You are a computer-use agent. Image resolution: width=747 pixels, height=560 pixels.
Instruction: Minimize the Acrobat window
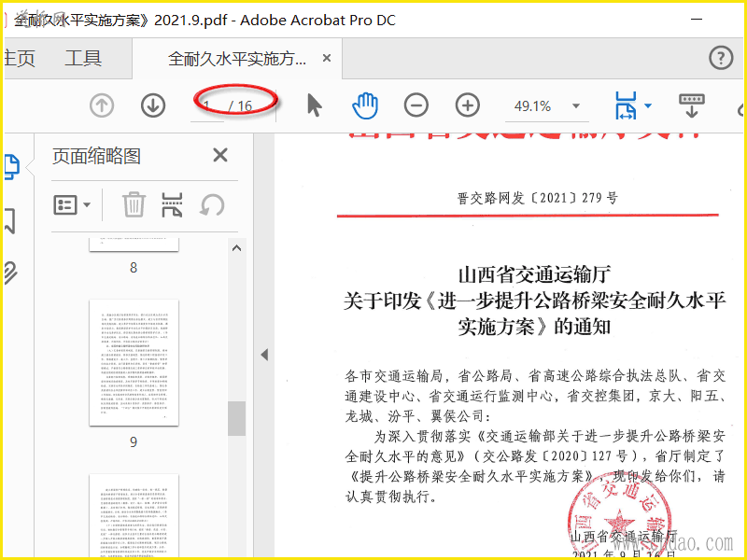click(x=697, y=20)
